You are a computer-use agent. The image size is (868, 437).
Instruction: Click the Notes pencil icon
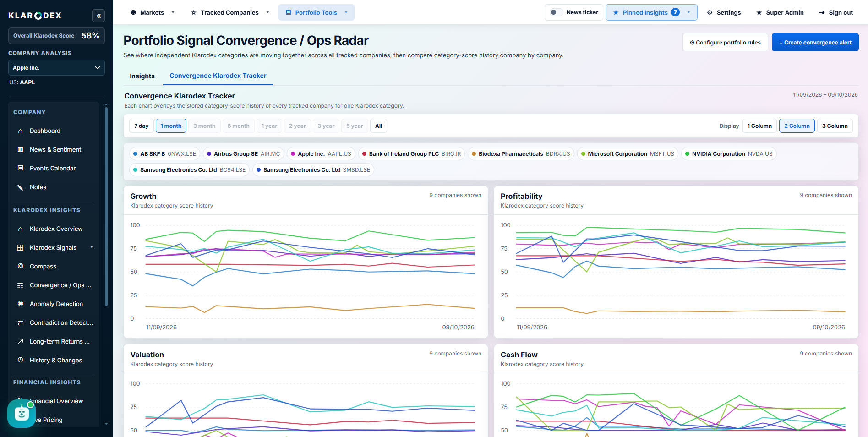[x=20, y=187]
